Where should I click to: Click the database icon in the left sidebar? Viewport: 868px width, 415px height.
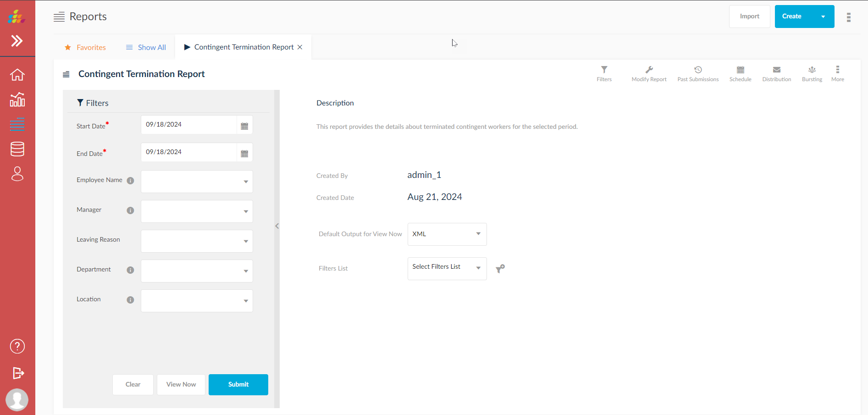coord(17,149)
